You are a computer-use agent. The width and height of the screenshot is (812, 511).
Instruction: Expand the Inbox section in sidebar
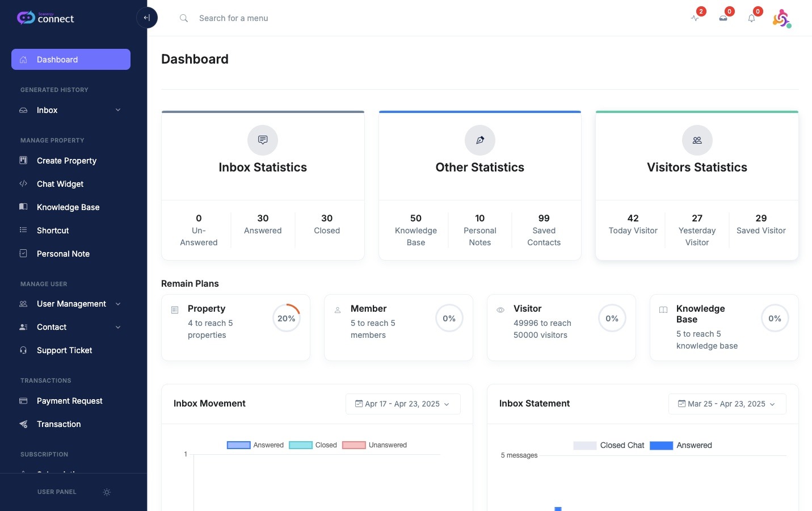(x=70, y=110)
